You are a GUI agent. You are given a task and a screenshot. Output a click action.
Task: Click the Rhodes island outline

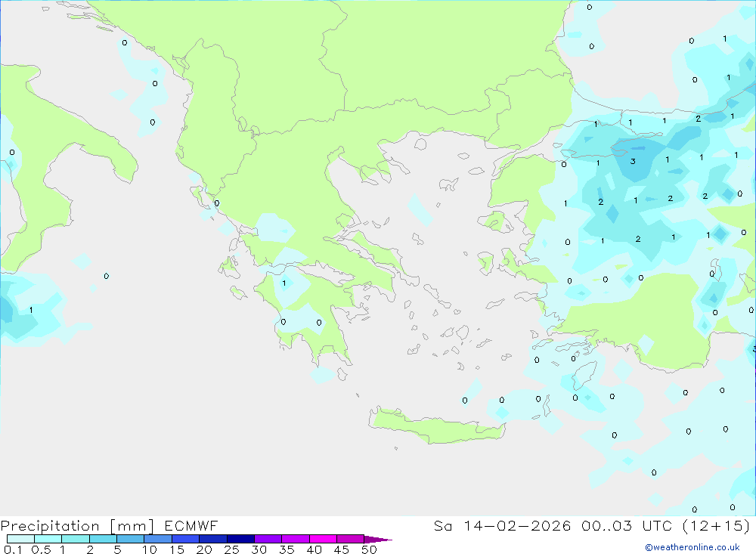585,374
